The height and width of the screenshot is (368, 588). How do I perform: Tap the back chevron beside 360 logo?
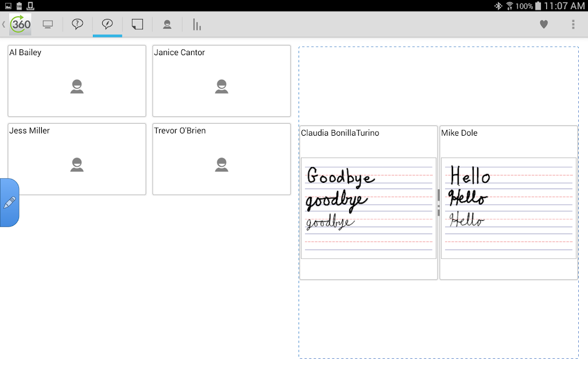[x=4, y=24]
